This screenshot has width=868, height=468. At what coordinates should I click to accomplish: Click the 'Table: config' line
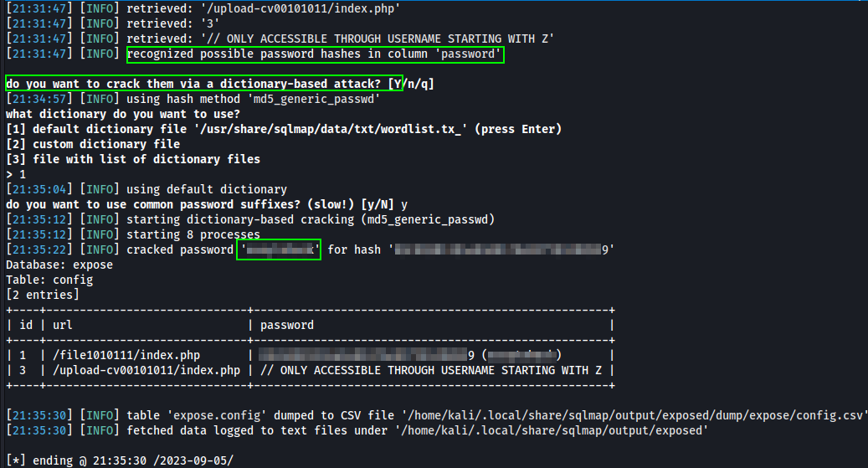(x=49, y=280)
